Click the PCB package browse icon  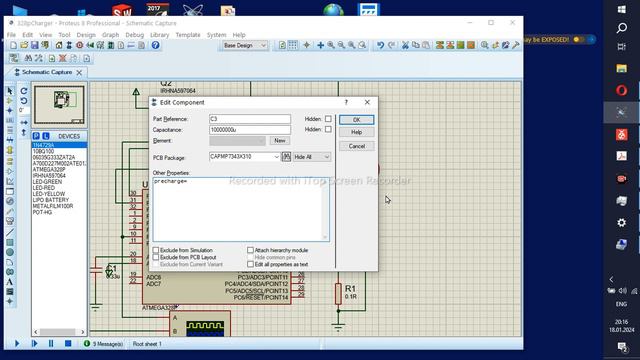pyautogui.click(x=286, y=157)
